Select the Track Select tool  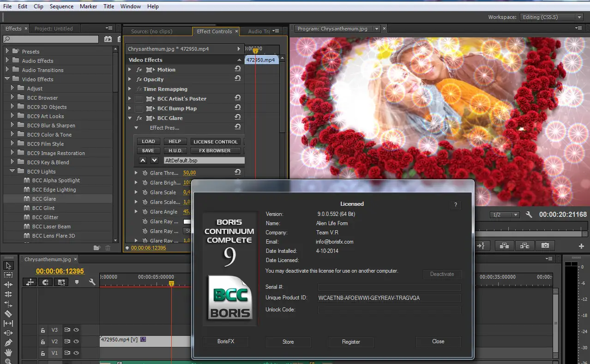(x=8, y=275)
